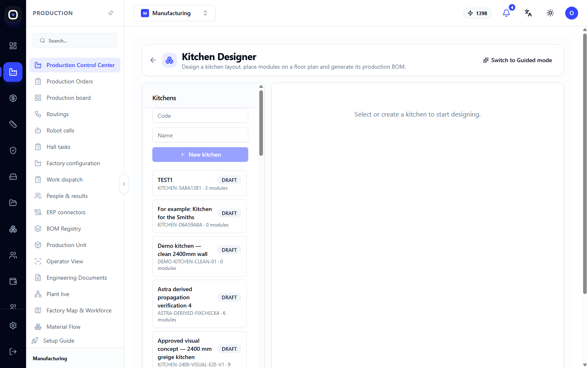
Task: Click the app logo at top of rail
Action: click(x=13, y=15)
